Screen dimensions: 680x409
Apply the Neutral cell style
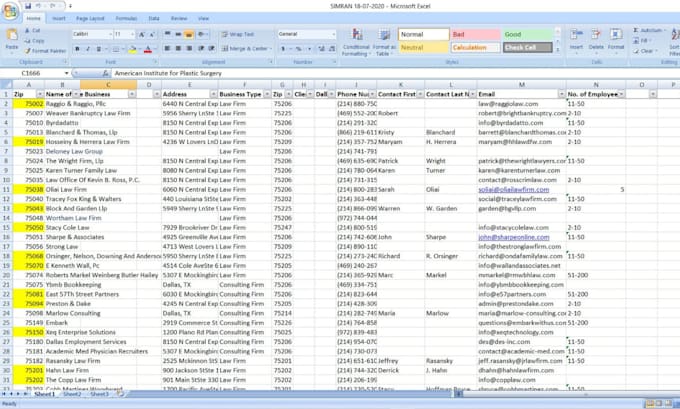point(423,47)
